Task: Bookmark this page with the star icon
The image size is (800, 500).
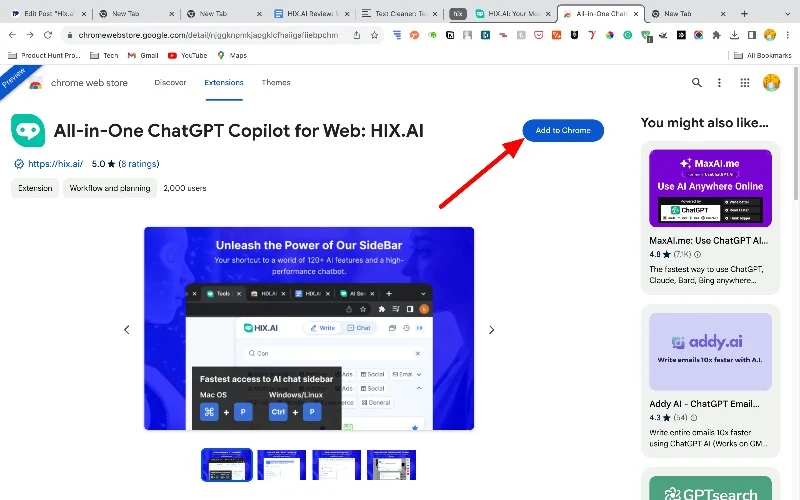Action: (x=374, y=35)
